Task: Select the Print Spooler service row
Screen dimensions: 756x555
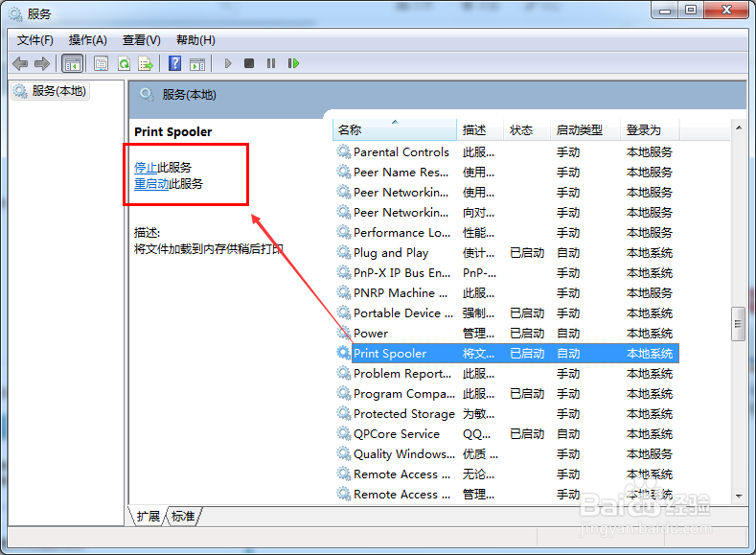Action: (507, 353)
